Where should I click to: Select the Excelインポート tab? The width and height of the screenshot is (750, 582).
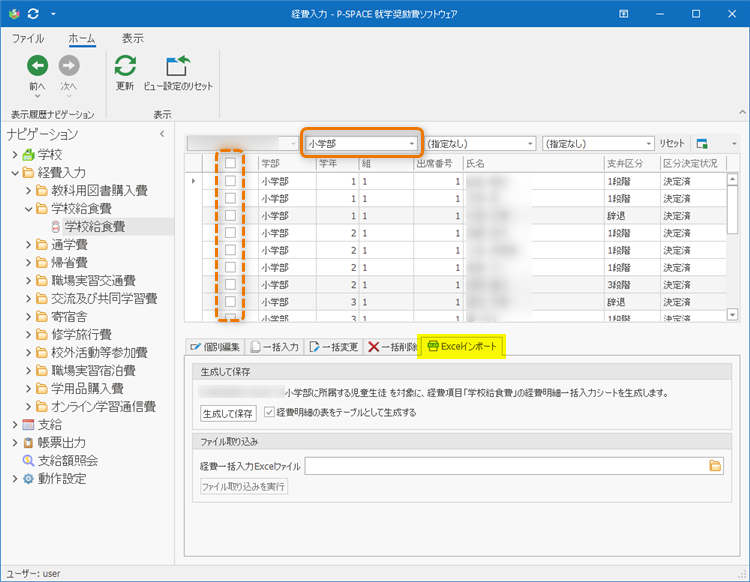click(462, 346)
